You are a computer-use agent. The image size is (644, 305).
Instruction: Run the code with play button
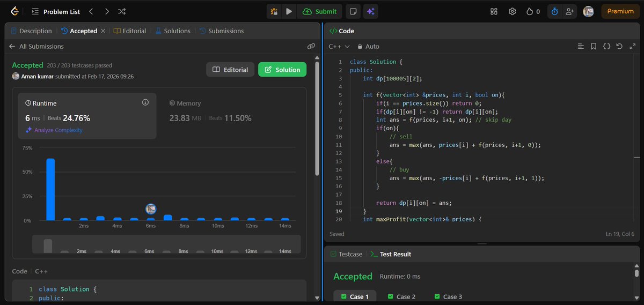(x=289, y=11)
